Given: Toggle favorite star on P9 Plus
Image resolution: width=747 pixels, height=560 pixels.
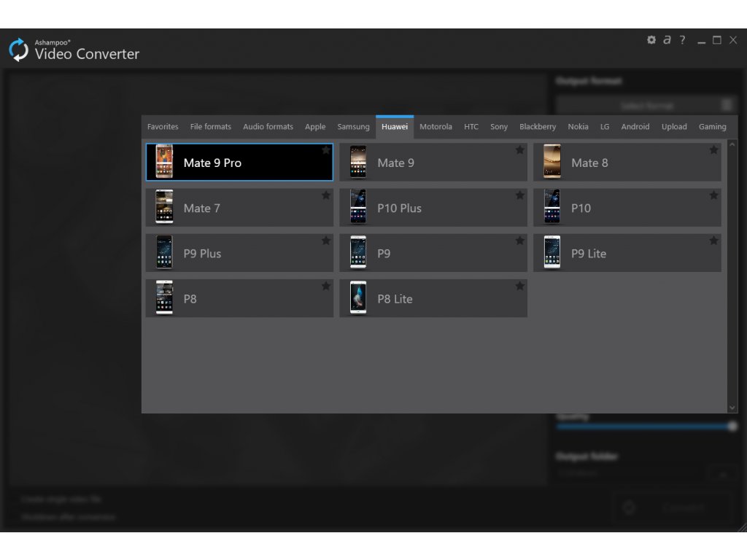Looking at the screenshot, I should click(x=326, y=241).
